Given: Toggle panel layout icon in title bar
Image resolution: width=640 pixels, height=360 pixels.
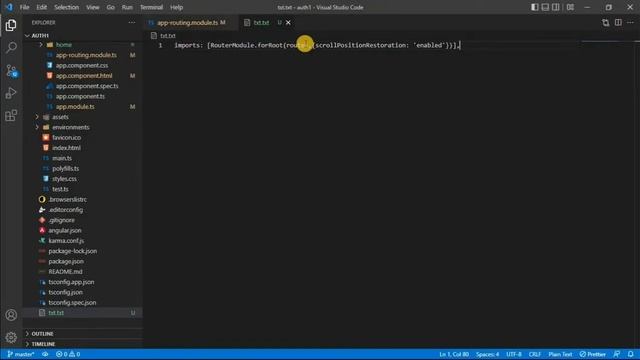Looking at the screenshot, I should [545, 7].
